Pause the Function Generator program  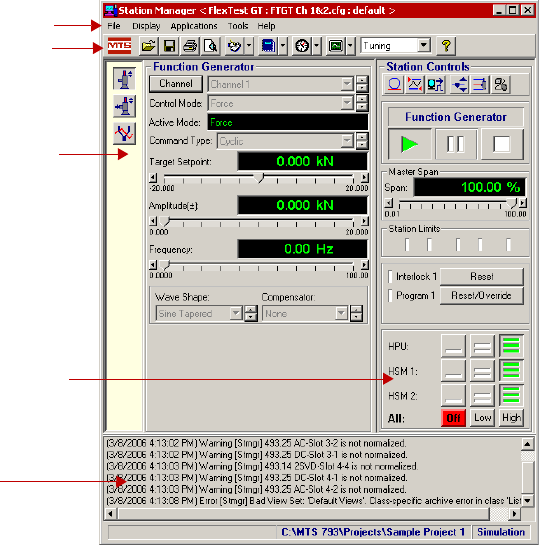(x=456, y=144)
